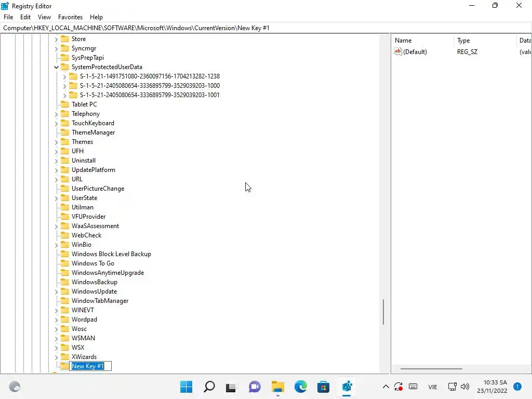This screenshot has height=399, width=532.
Task: Open Task View from the taskbar
Action: (231, 387)
